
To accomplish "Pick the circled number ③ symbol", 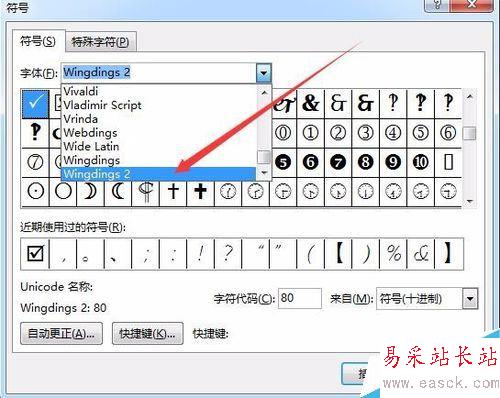I will (366, 133).
